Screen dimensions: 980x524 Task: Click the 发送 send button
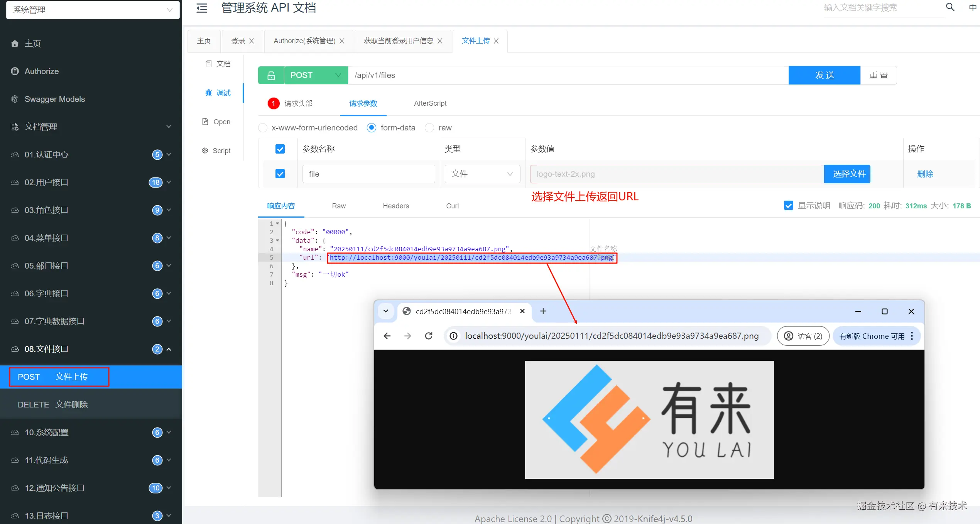824,75
